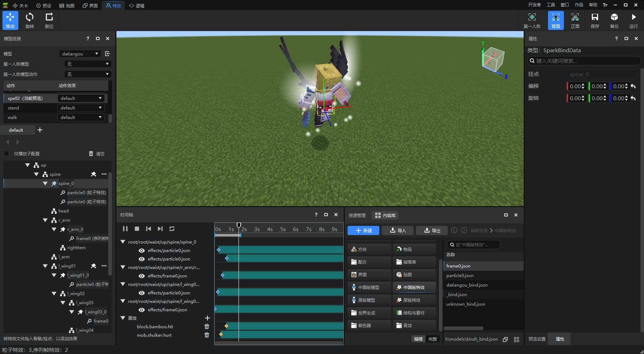Switch to 正面 front view

[x=575, y=20]
